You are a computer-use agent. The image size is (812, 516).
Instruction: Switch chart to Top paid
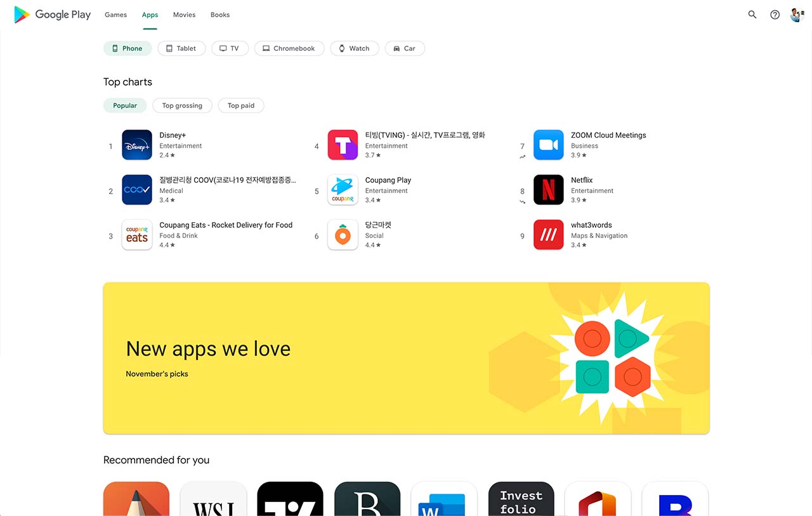coord(241,105)
